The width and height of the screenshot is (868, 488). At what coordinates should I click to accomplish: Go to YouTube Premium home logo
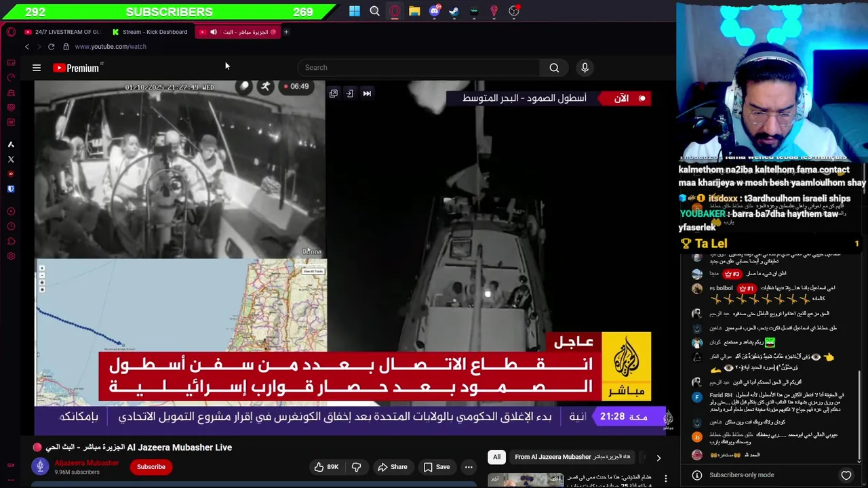77,68
